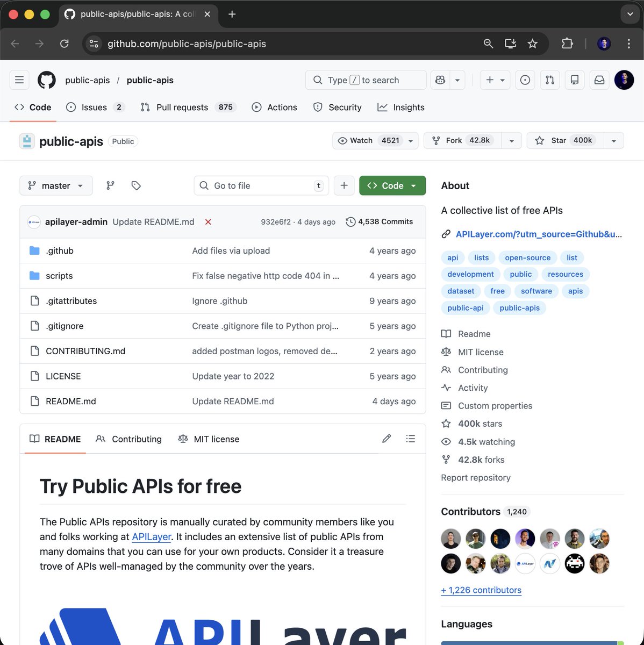View tags using the tag icon
The height and width of the screenshot is (645, 644).
pyautogui.click(x=136, y=185)
